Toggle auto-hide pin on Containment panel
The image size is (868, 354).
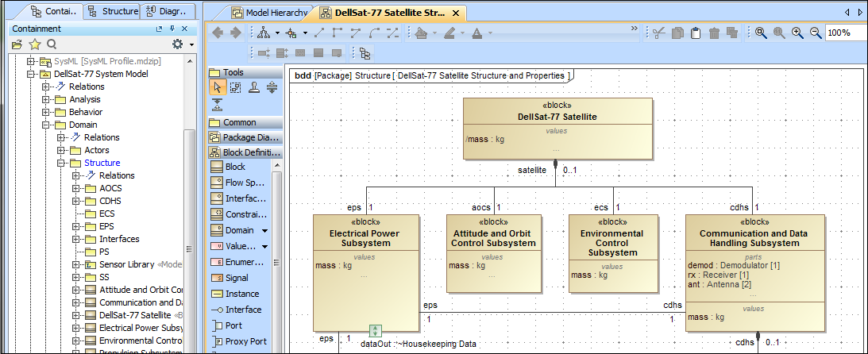tap(172, 29)
